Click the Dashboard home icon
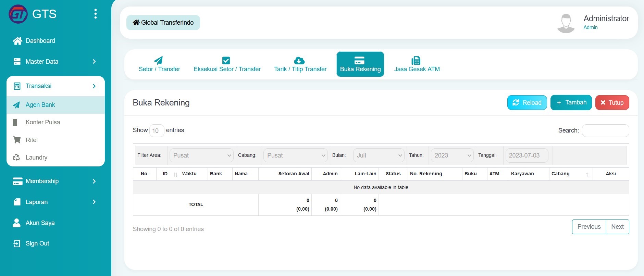The width and height of the screenshot is (644, 276). (x=17, y=41)
